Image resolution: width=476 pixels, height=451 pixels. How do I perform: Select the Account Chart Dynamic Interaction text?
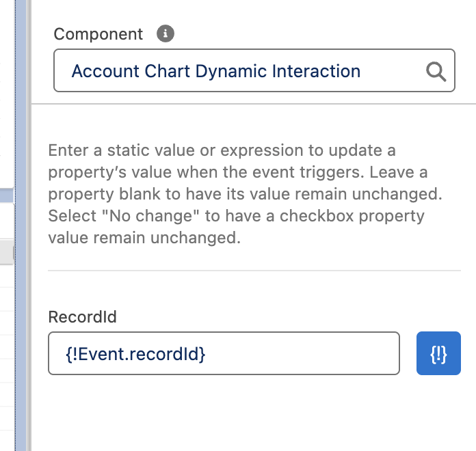(x=216, y=71)
